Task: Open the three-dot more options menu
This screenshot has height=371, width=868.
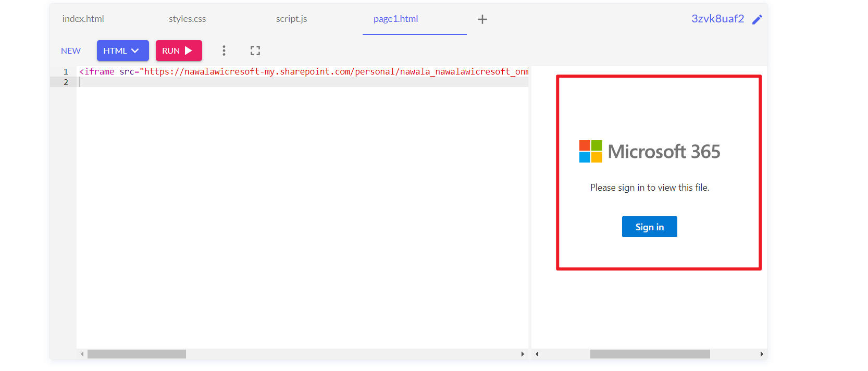Action: pyautogui.click(x=224, y=51)
